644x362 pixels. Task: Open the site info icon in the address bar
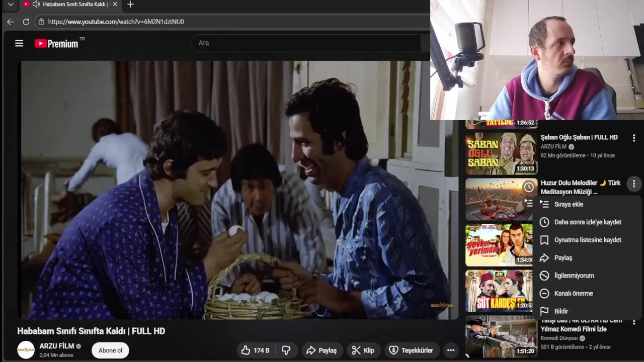point(41,22)
